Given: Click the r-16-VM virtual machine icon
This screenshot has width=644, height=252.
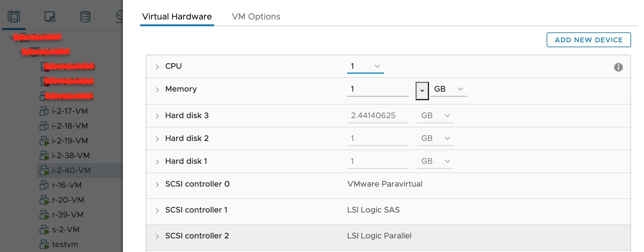Looking at the screenshot, I should pos(44,185).
